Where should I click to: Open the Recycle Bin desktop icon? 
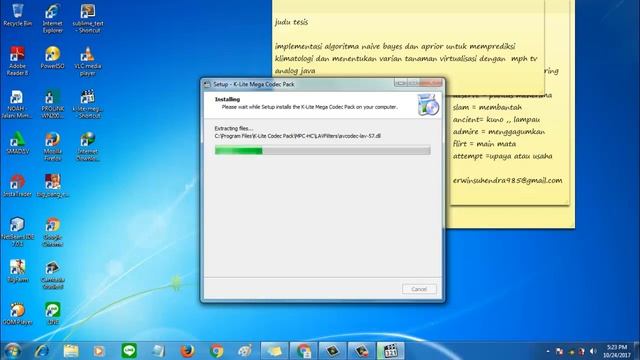pos(17,15)
